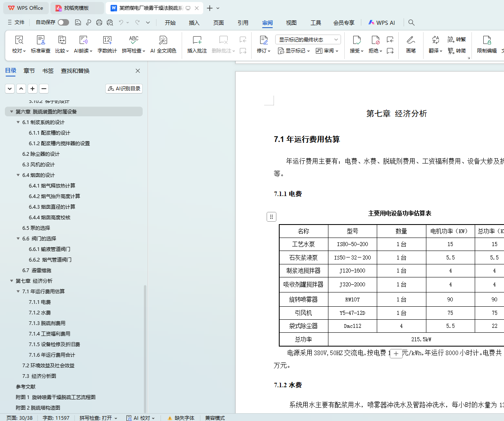Click the 转繁 convert to traditional icon
504x421 pixels.
pos(457,39)
